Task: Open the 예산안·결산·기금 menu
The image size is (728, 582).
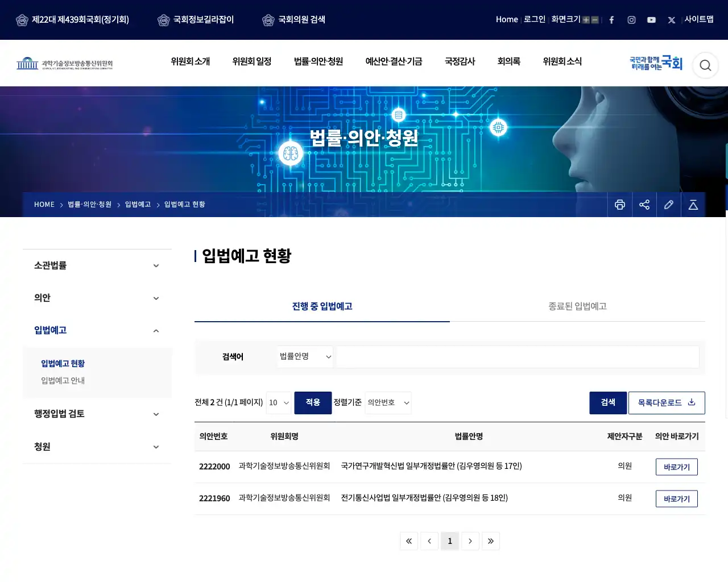Action: 394,61
